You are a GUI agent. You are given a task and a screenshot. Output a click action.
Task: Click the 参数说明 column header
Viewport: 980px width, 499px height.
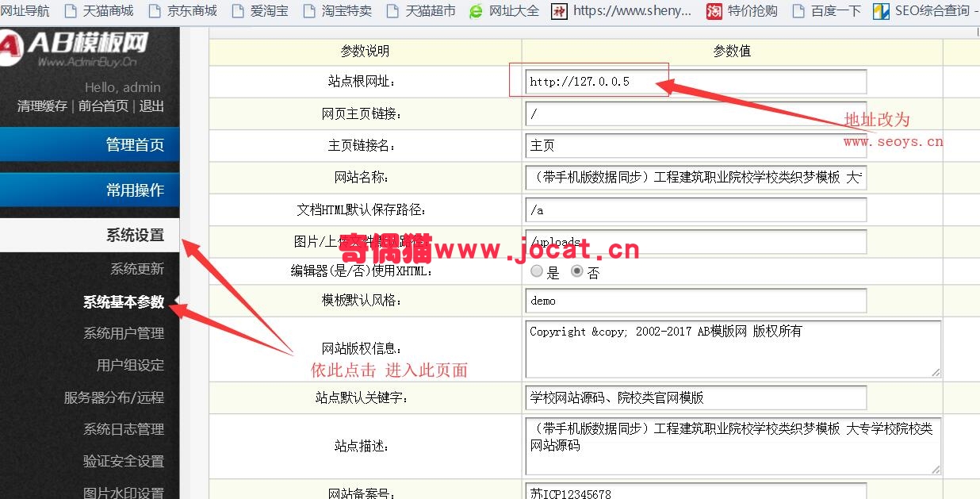pyautogui.click(x=365, y=52)
